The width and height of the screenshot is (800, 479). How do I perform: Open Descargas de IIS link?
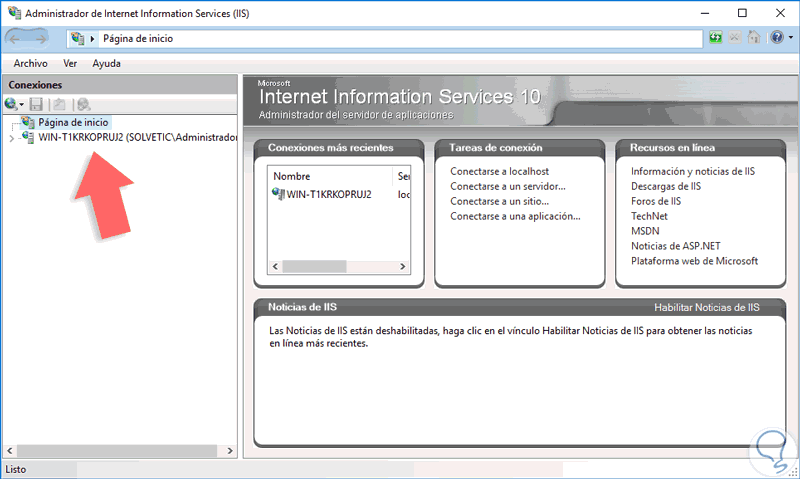tap(666, 186)
